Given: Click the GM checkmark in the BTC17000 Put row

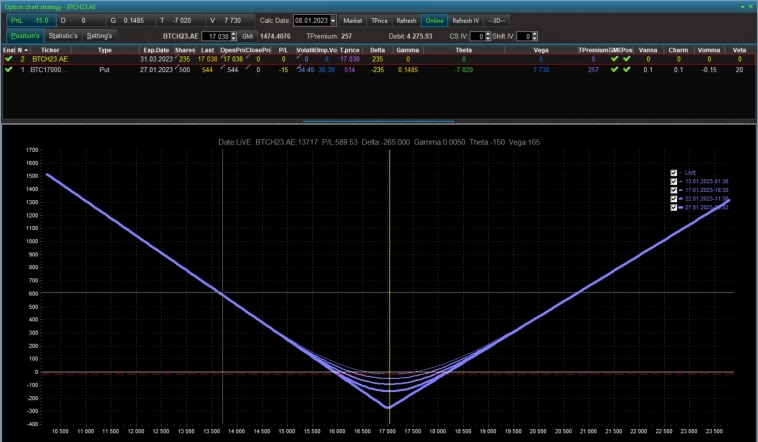Looking at the screenshot, I should click(614, 70).
